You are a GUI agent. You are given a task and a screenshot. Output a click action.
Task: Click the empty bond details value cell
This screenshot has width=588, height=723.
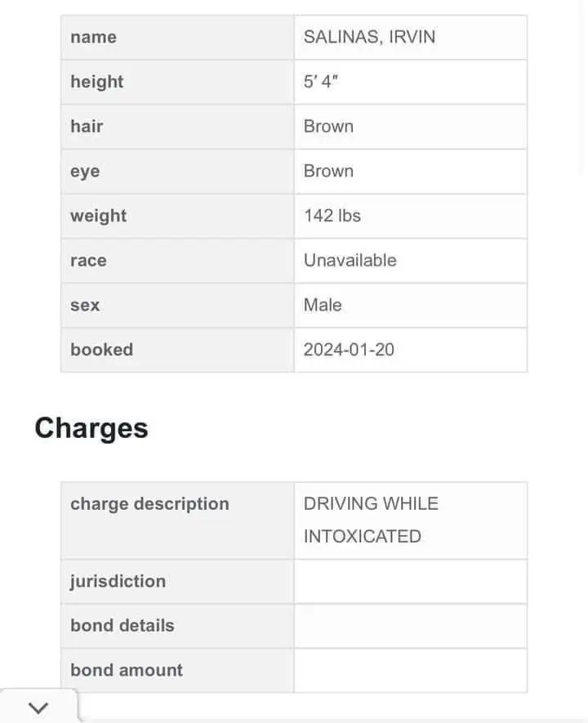[x=410, y=626]
